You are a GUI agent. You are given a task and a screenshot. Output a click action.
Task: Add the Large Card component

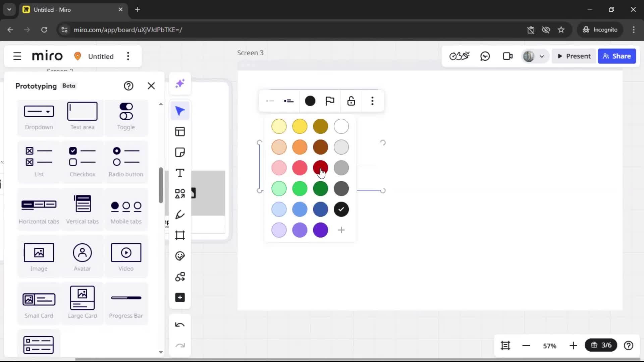[x=83, y=304]
